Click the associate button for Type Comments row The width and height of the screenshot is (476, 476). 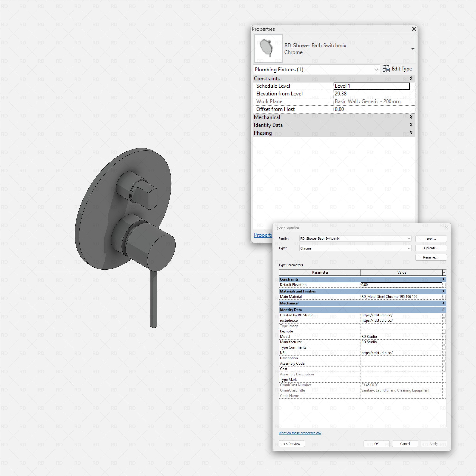tap(444, 347)
